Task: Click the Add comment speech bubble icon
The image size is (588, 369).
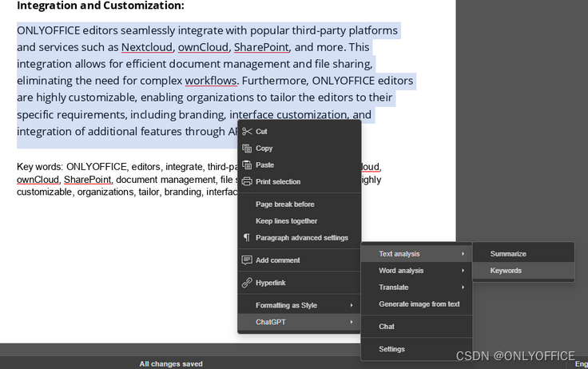Action: click(247, 260)
